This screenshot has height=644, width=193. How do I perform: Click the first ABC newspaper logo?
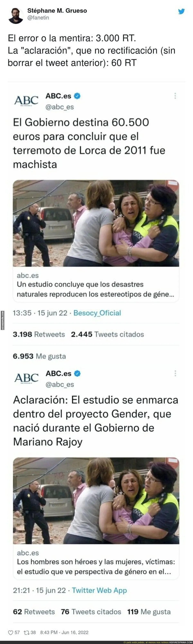tap(26, 101)
